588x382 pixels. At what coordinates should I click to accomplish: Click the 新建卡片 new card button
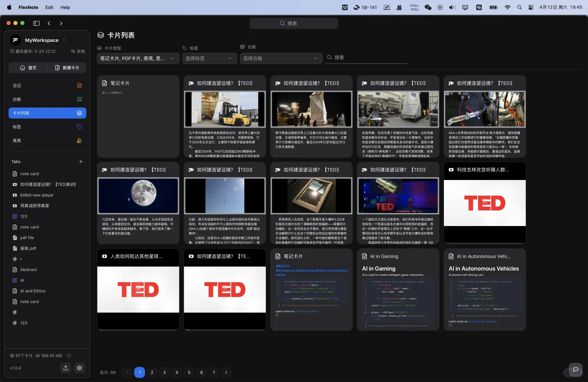67,68
